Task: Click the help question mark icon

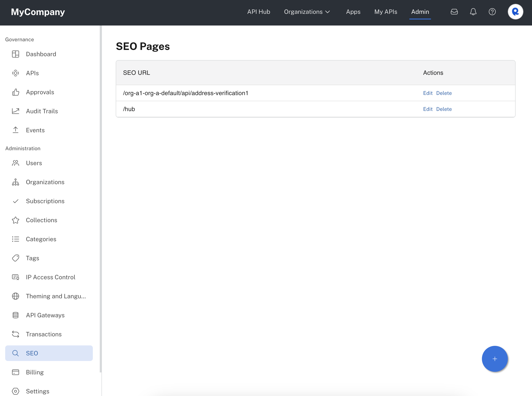Action: pos(492,12)
